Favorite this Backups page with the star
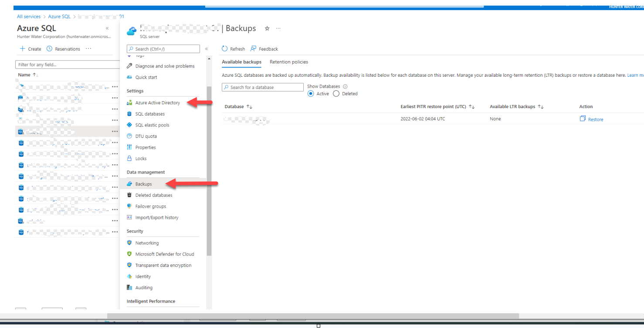Screen dimensions: 644x328 tap(267, 28)
